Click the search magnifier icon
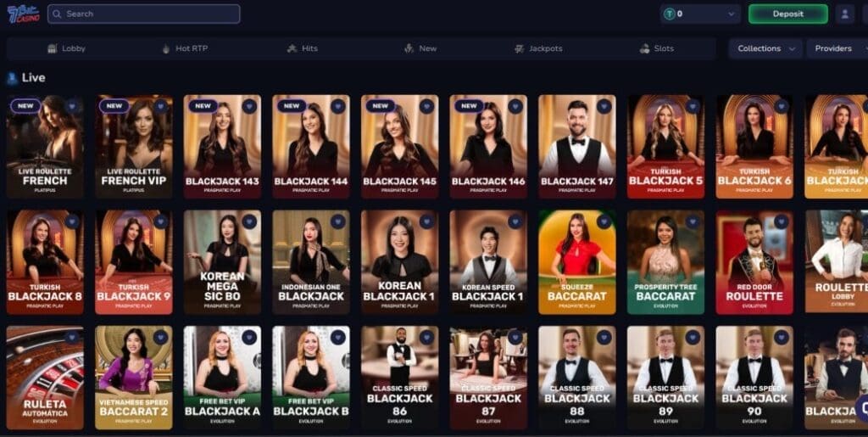The image size is (868, 437). pyautogui.click(x=57, y=14)
